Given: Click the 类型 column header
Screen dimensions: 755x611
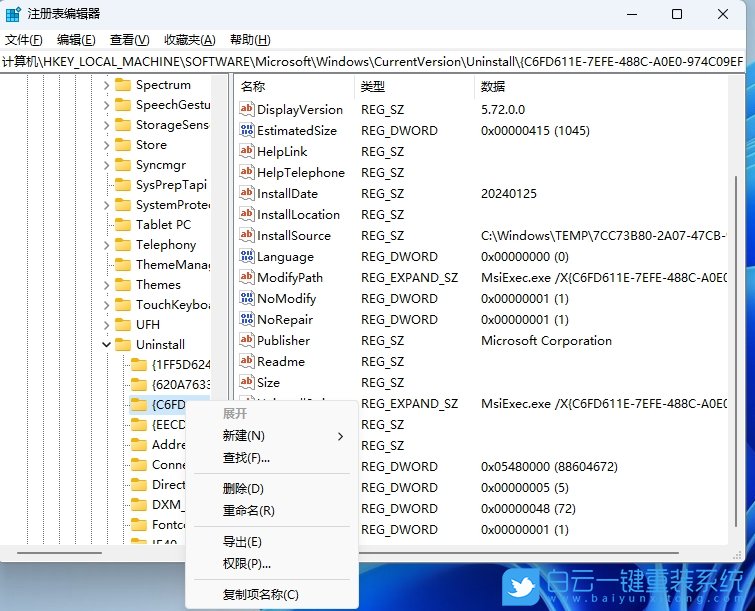Looking at the screenshot, I should [x=414, y=86].
